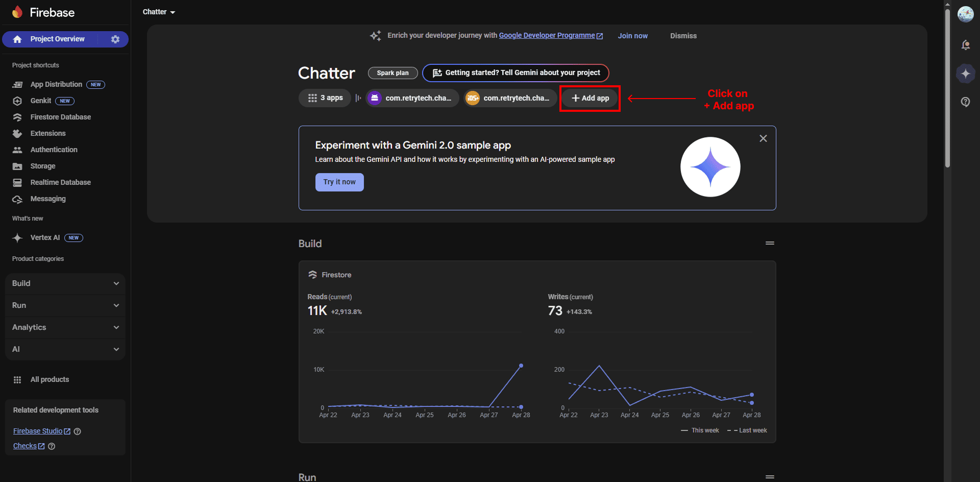This screenshot has height=482, width=980.
Task: Open notifications from the right sidebar bell
Action: (x=966, y=45)
